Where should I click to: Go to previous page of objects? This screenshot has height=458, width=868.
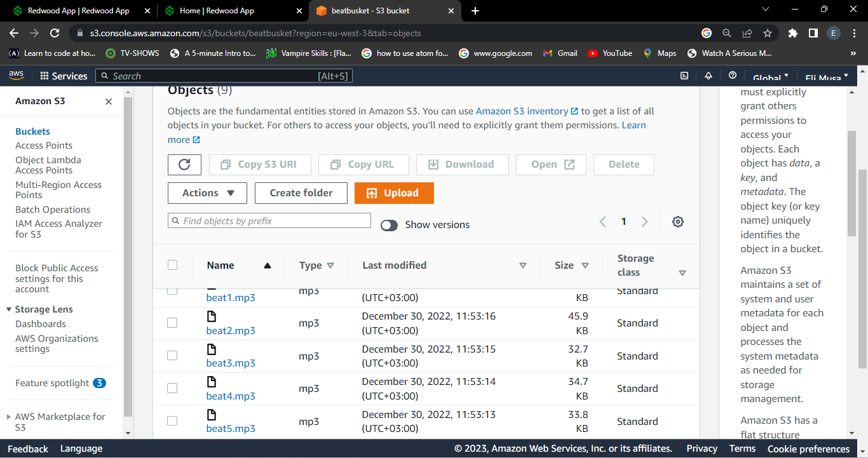click(x=603, y=222)
